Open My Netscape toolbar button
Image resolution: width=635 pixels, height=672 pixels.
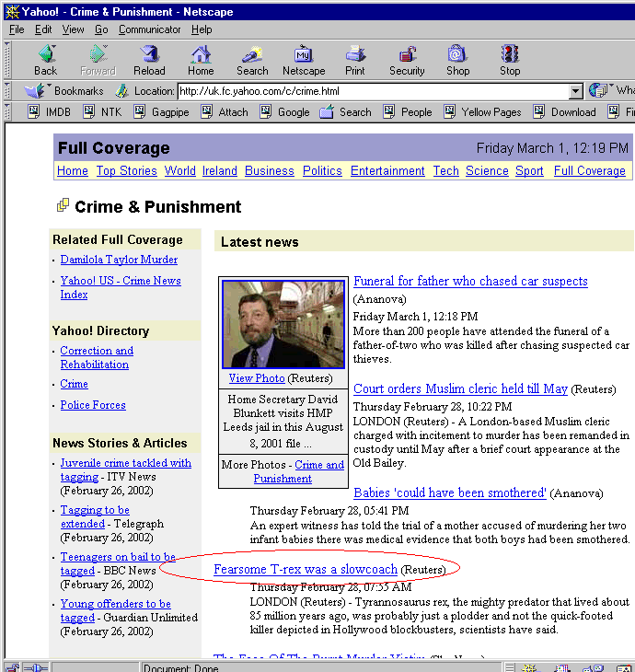point(304,60)
